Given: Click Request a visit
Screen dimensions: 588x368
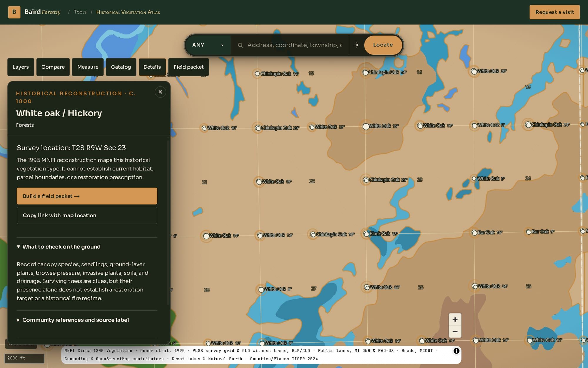Looking at the screenshot, I should [554, 12].
